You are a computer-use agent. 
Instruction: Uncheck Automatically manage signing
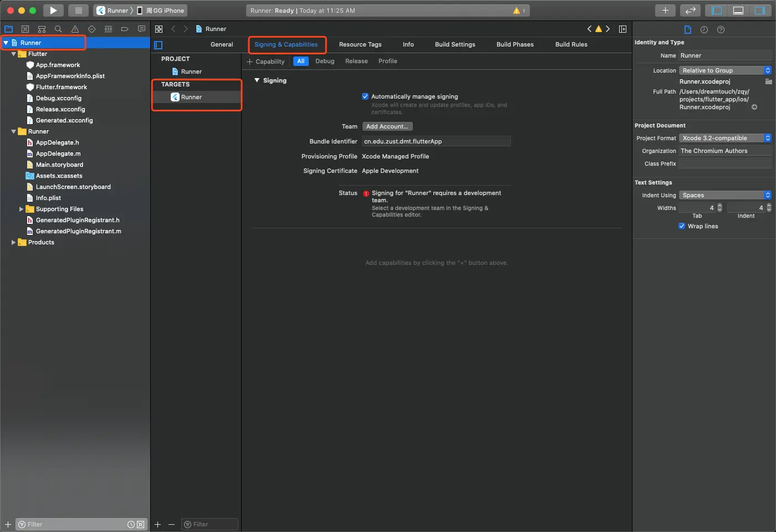click(x=365, y=96)
